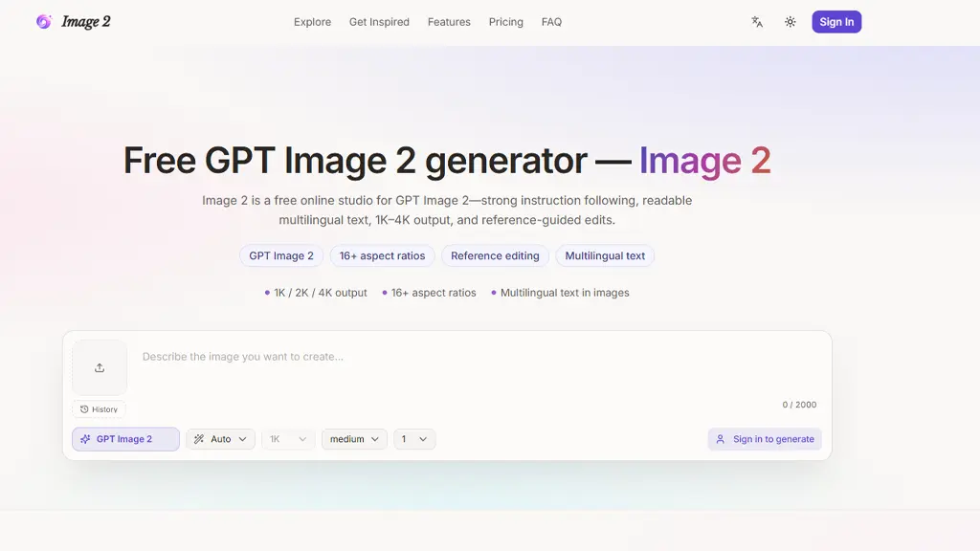Click the '0 / 2000' character counter

click(799, 405)
